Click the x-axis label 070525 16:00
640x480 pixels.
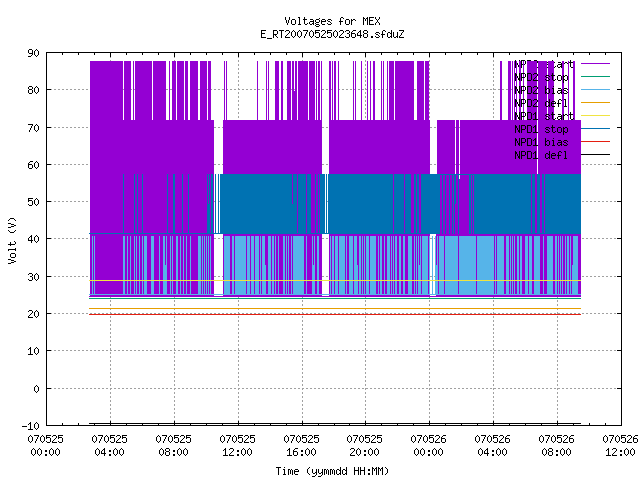(x=302, y=446)
